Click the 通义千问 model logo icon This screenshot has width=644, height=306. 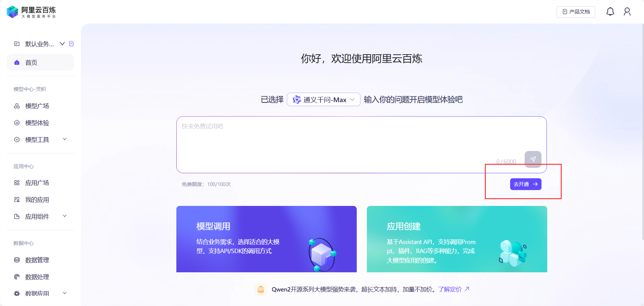click(297, 99)
